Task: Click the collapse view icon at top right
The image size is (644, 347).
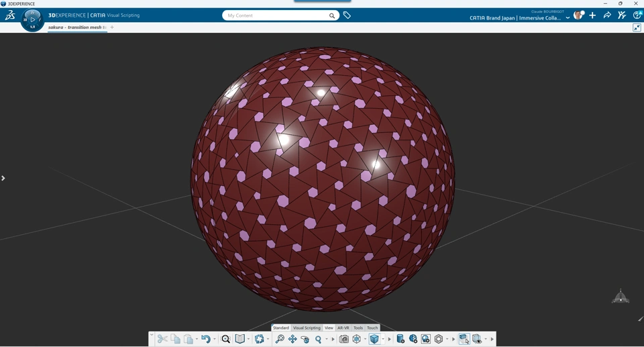Action: (637, 28)
